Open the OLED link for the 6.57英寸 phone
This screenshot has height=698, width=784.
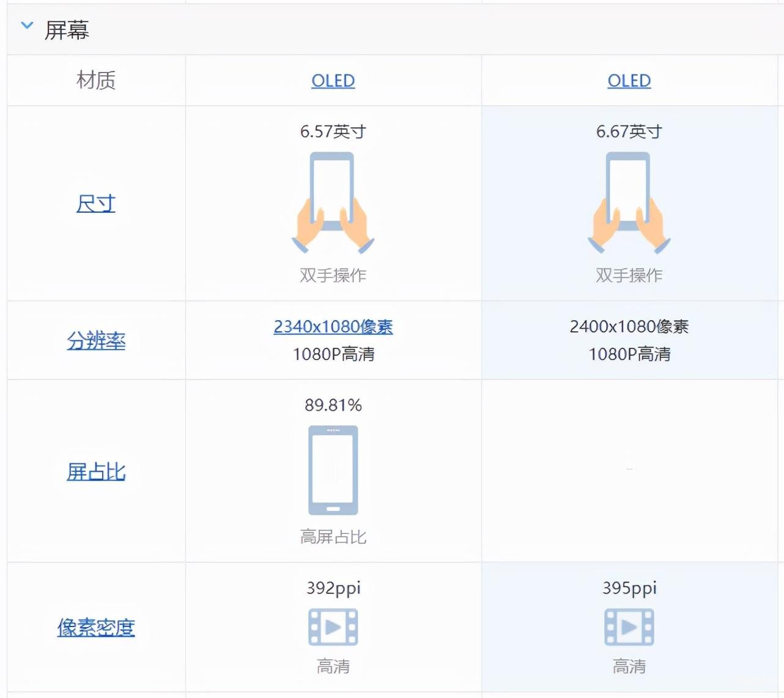pyautogui.click(x=333, y=81)
